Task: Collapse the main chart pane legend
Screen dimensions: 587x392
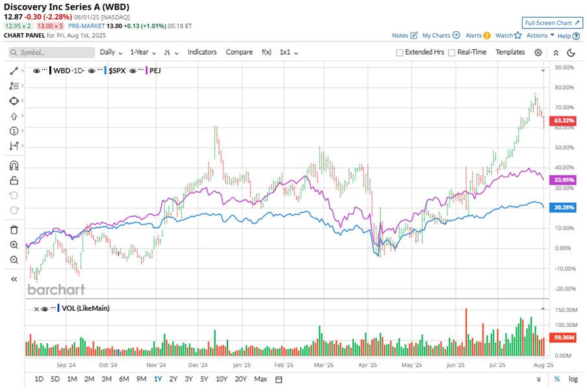Action: tap(543, 70)
